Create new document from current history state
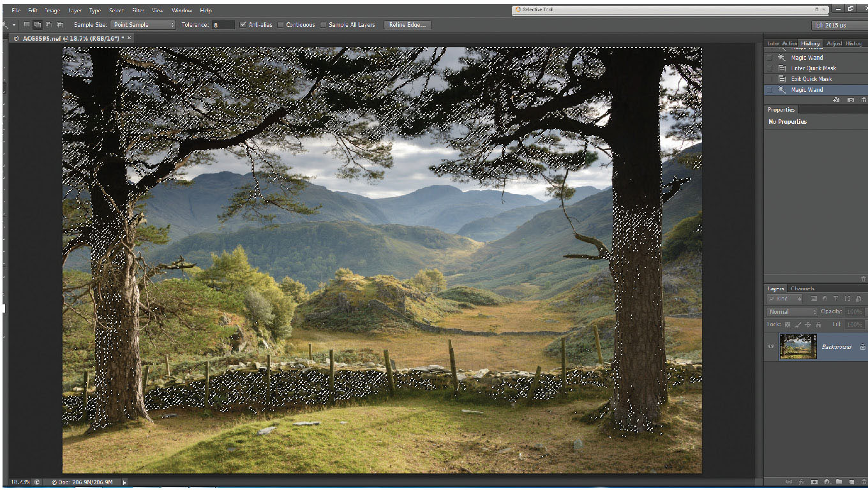 pyautogui.click(x=837, y=100)
